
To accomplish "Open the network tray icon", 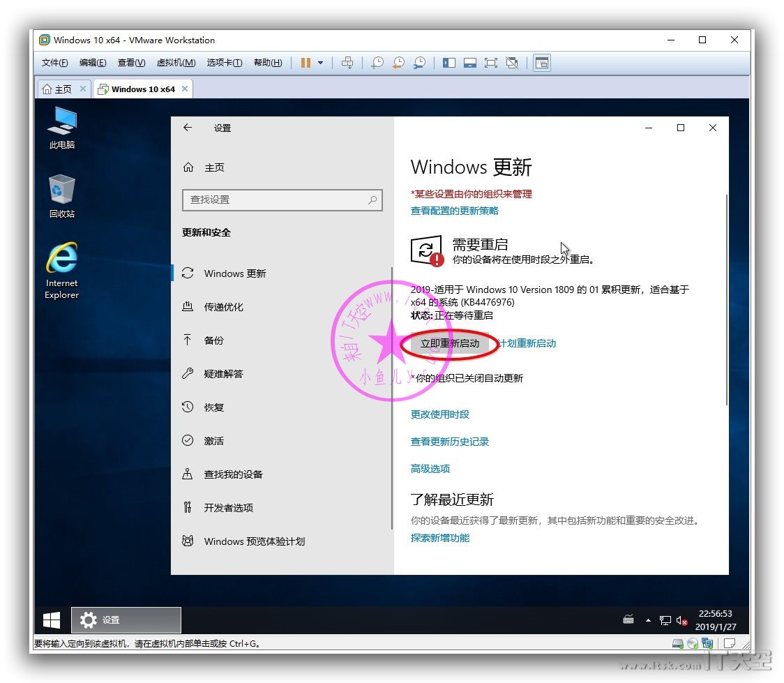I will click(x=665, y=620).
